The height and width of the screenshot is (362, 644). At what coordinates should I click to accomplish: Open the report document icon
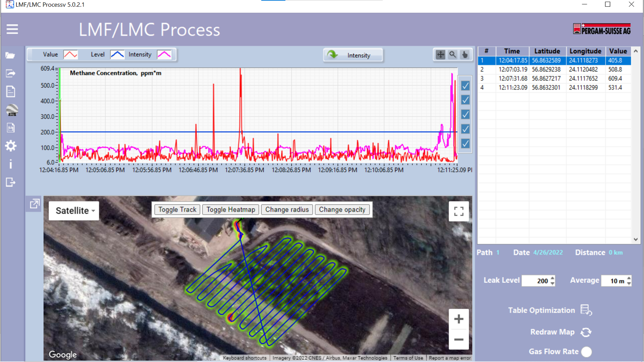click(x=11, y=91)
